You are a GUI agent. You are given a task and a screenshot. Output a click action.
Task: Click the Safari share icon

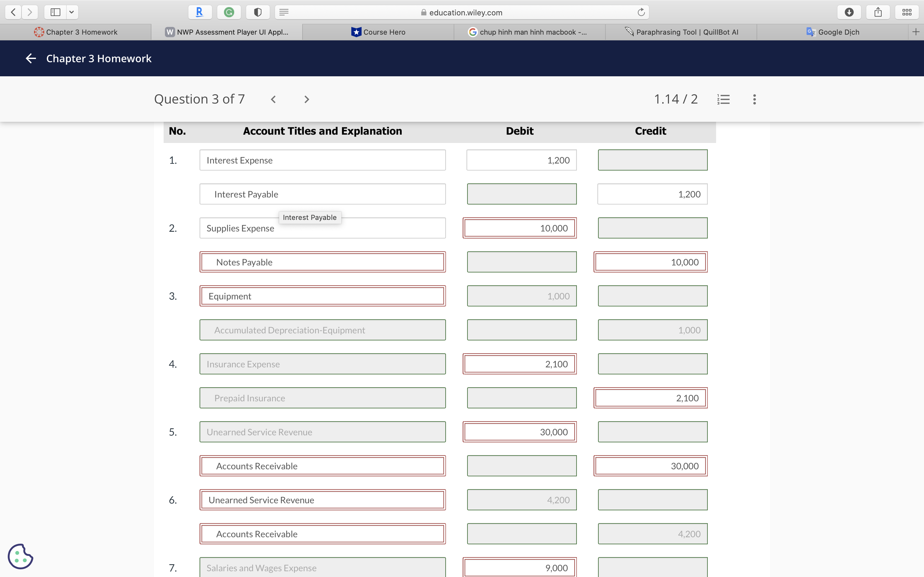pyautogui.click(x=878, y=12)
